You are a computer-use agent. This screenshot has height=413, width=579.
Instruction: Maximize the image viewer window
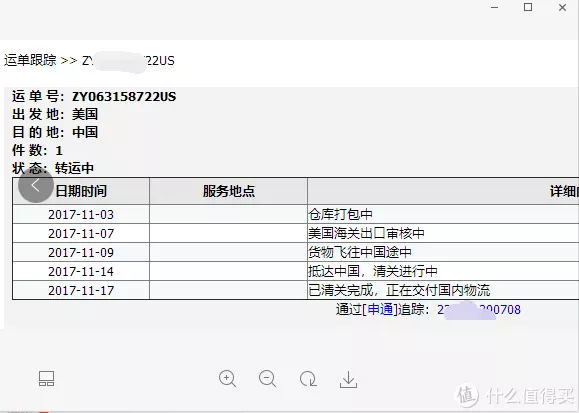tap(528, 7)
